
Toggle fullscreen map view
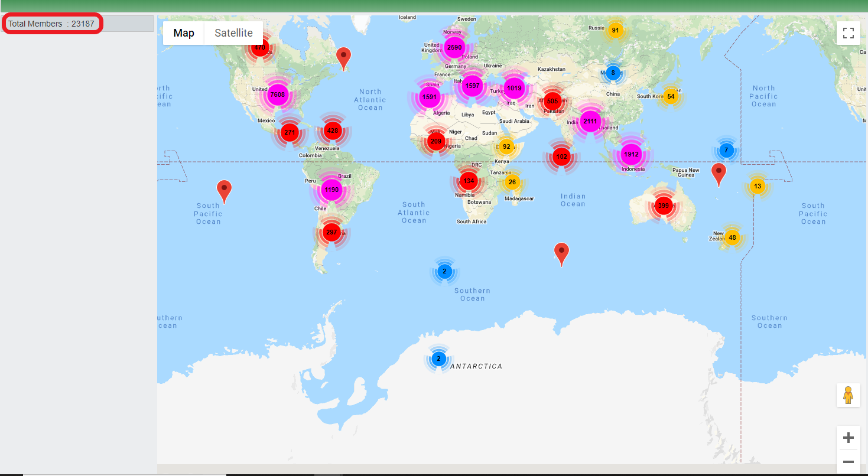[x=848, y=33]
